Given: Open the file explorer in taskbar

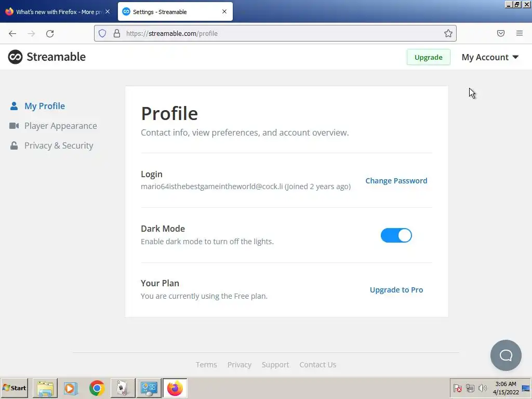Looking at the screenshot, I should (x=45, y=388).
